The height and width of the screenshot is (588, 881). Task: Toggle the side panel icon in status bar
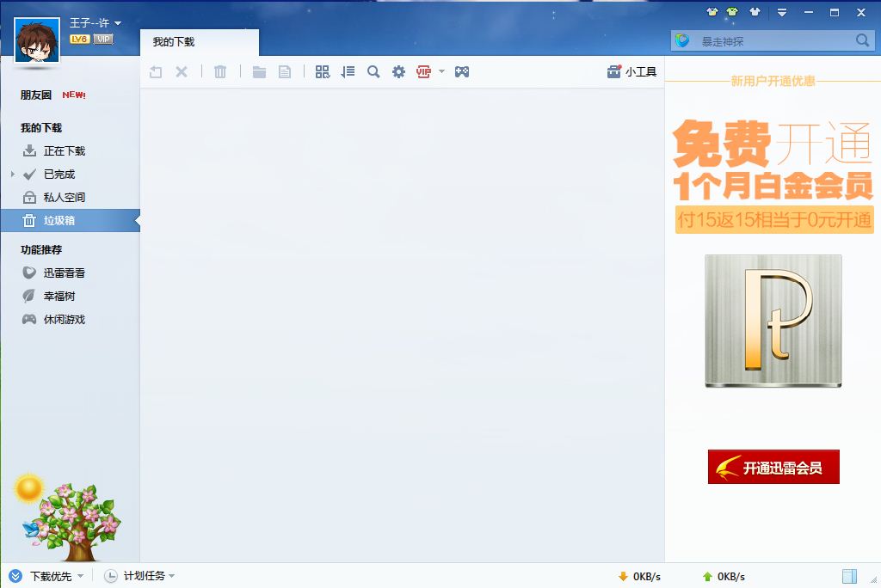(849, 576)
